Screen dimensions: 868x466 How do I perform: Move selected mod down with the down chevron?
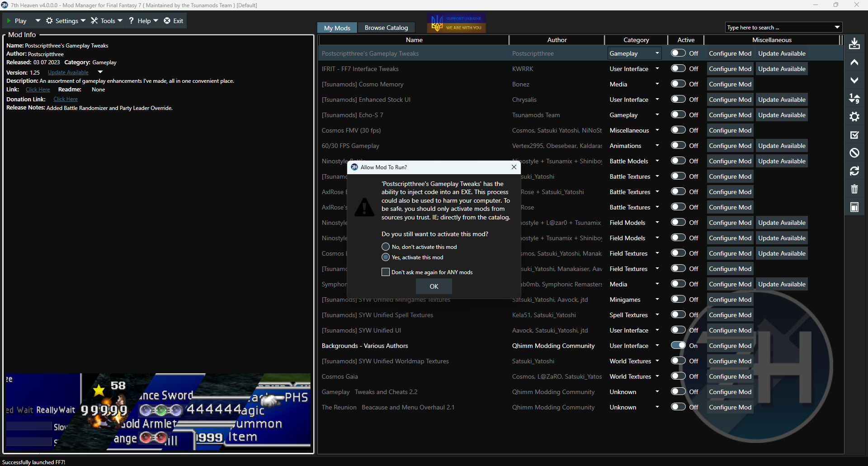tap(854, 81)
